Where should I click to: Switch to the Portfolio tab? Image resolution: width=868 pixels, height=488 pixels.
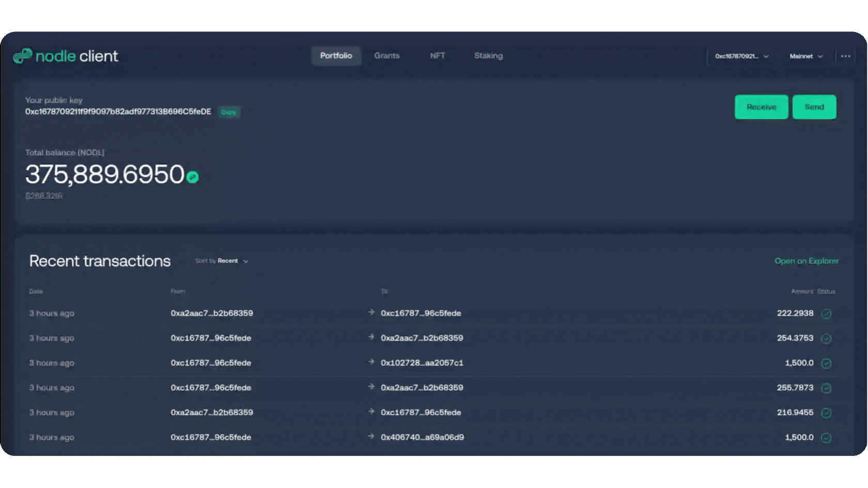(336, 56)
